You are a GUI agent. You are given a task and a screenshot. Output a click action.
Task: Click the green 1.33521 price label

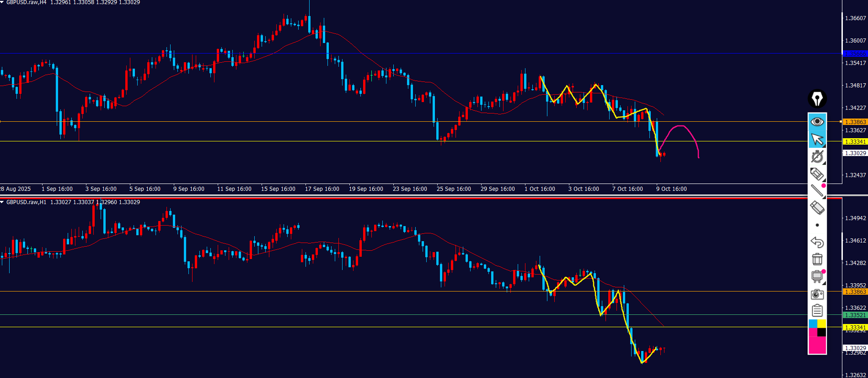[x=855, y=315]
